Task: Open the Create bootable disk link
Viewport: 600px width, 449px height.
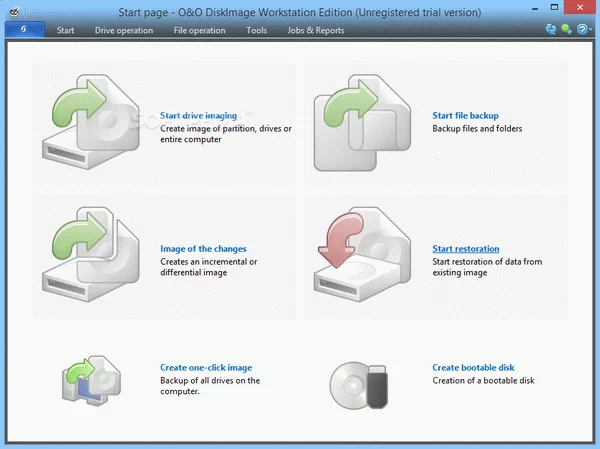Action: pyautogui.click(x=473, y=367)
